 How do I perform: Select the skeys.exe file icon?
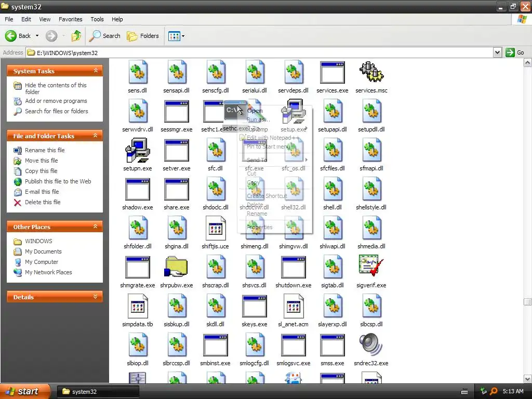[255, 306]
